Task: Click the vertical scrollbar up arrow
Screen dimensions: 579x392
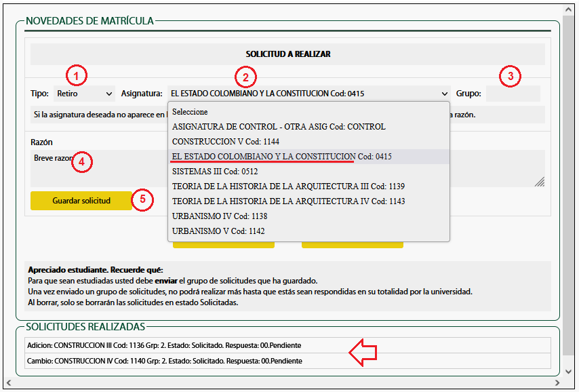Action: click(x=568, y=10)
